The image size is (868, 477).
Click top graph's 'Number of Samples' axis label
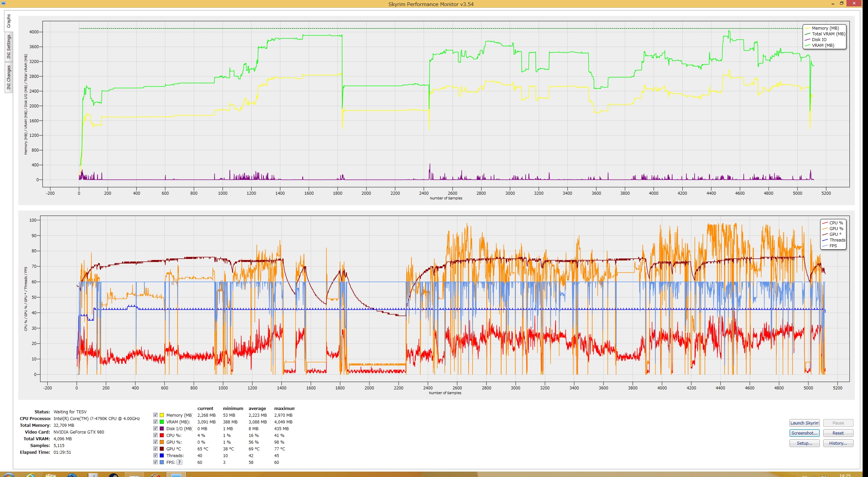[x=446, y=198]
